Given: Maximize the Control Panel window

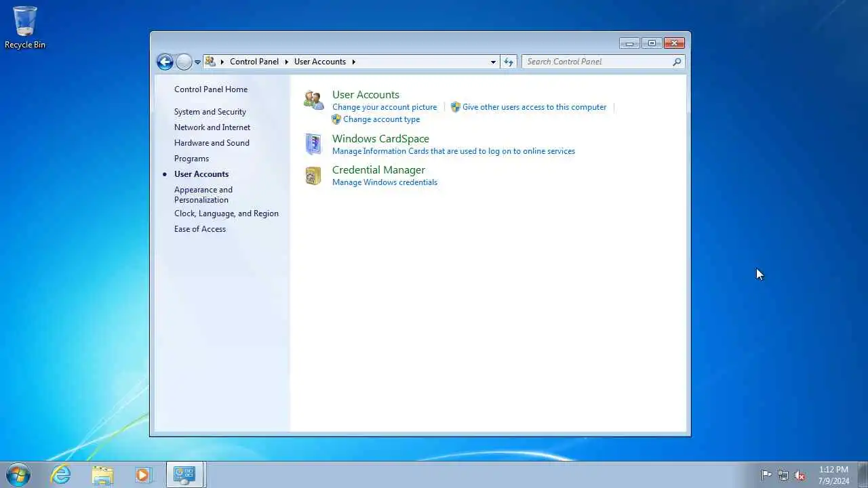Looking at the screenshot, I should click(652, 43).
